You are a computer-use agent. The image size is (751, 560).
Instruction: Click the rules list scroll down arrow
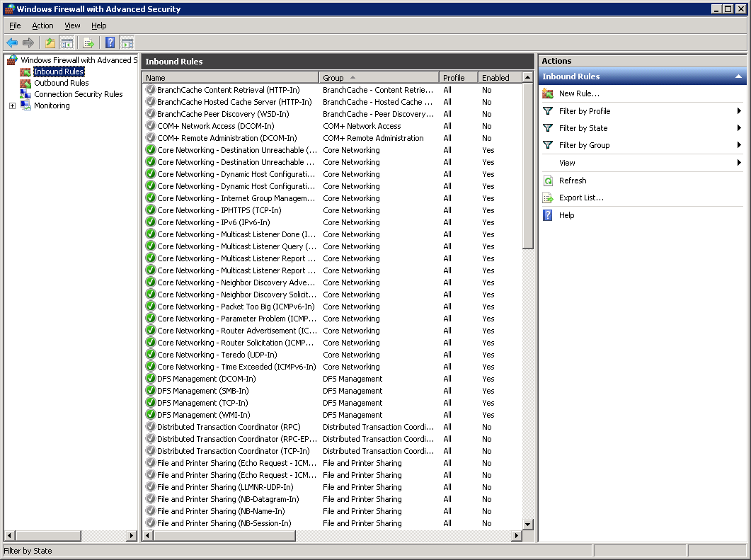[x=527, y=524]
